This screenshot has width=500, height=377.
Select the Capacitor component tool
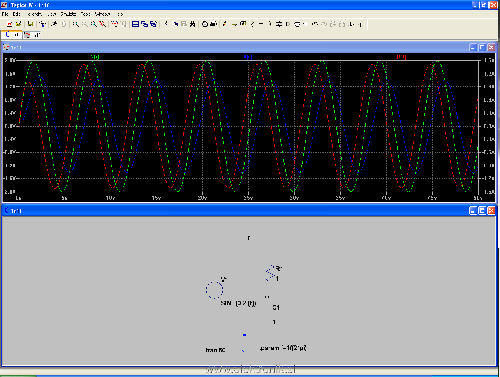[x=261, y=24]
